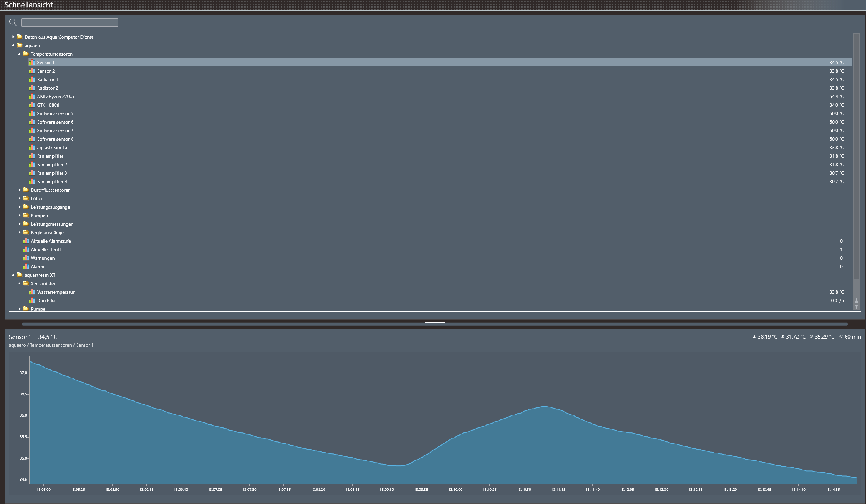Click the maximum value icon above the chart

(x=754, y=337)
